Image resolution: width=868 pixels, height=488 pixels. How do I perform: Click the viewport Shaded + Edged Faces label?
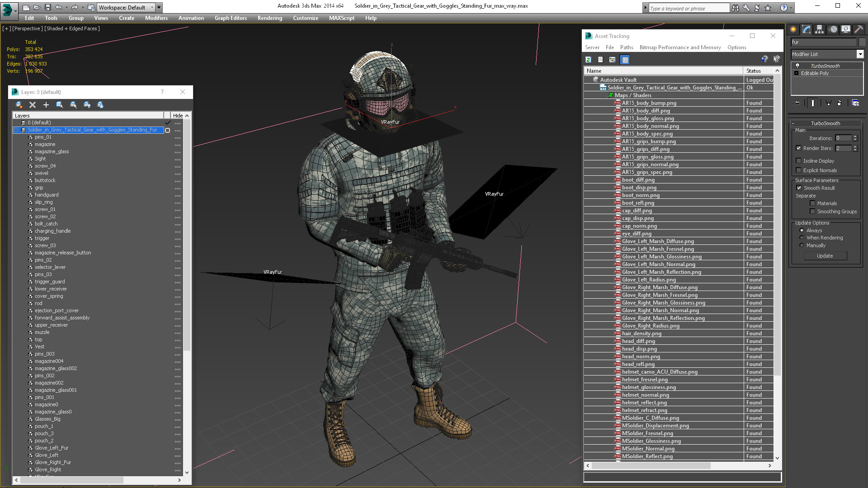coord(72,28)
